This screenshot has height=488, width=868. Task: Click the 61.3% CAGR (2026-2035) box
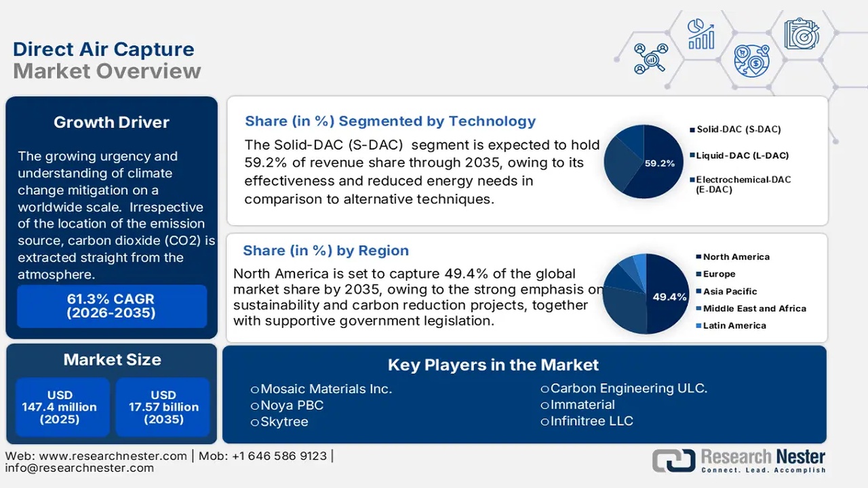point(112,306)
